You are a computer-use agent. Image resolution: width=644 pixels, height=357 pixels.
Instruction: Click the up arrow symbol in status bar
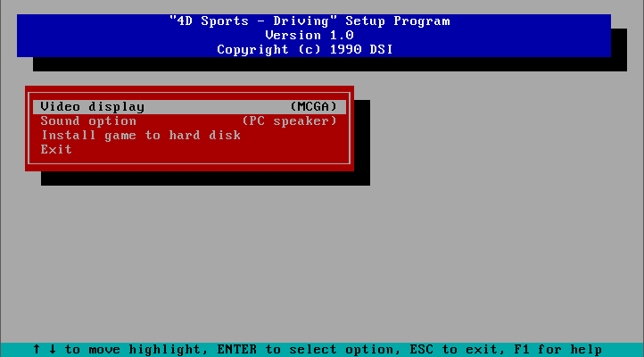pyautogui.click(x=37, y=350)
